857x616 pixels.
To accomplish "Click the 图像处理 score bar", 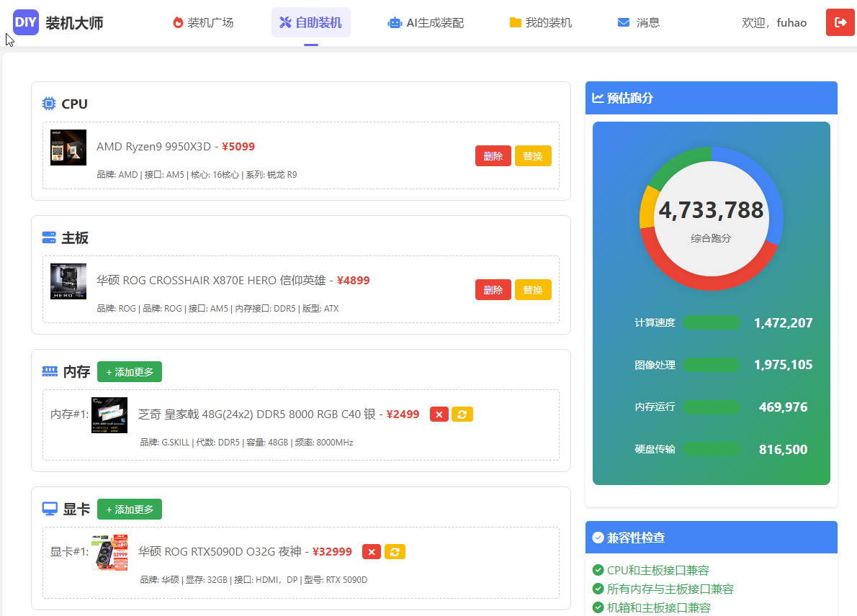I will coord(712,365).
